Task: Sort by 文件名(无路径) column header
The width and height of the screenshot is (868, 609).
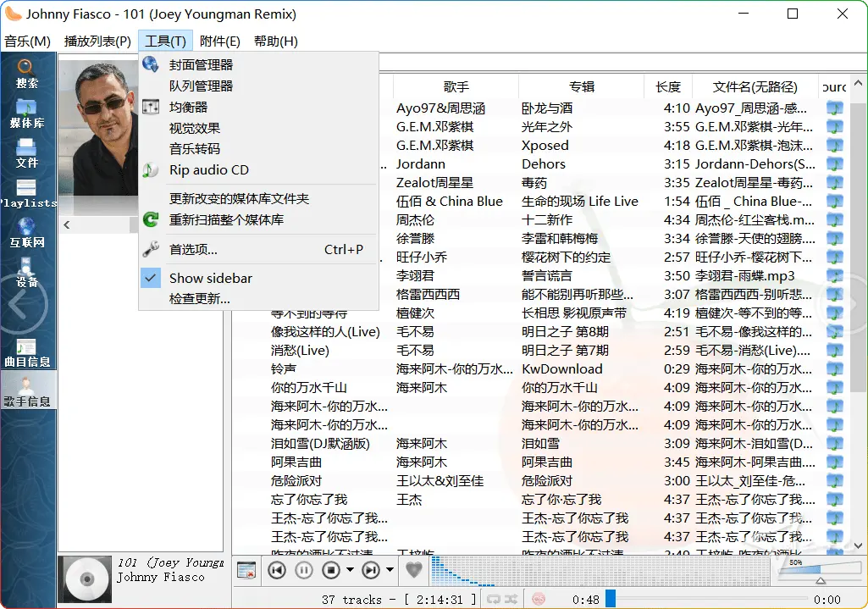Action: pos(755,87)
